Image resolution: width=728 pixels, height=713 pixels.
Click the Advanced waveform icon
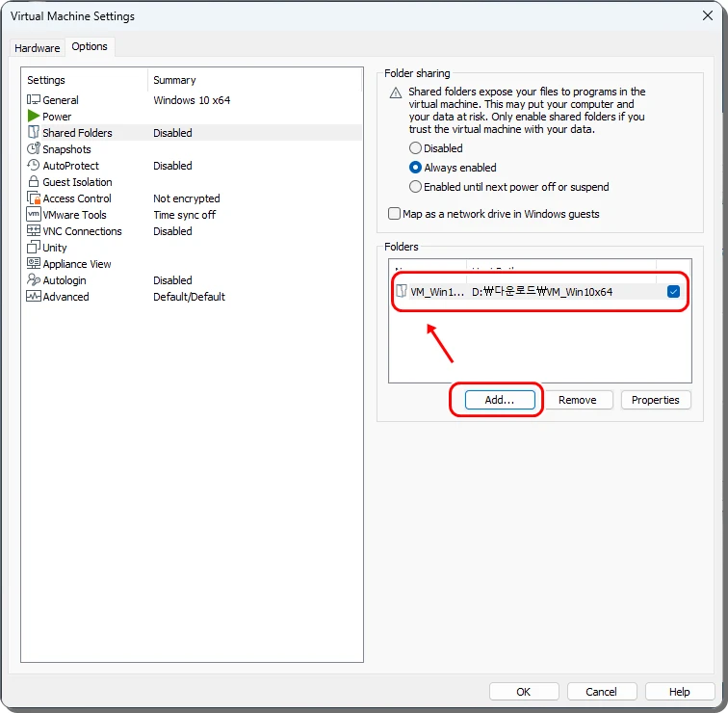pos(34,296)
